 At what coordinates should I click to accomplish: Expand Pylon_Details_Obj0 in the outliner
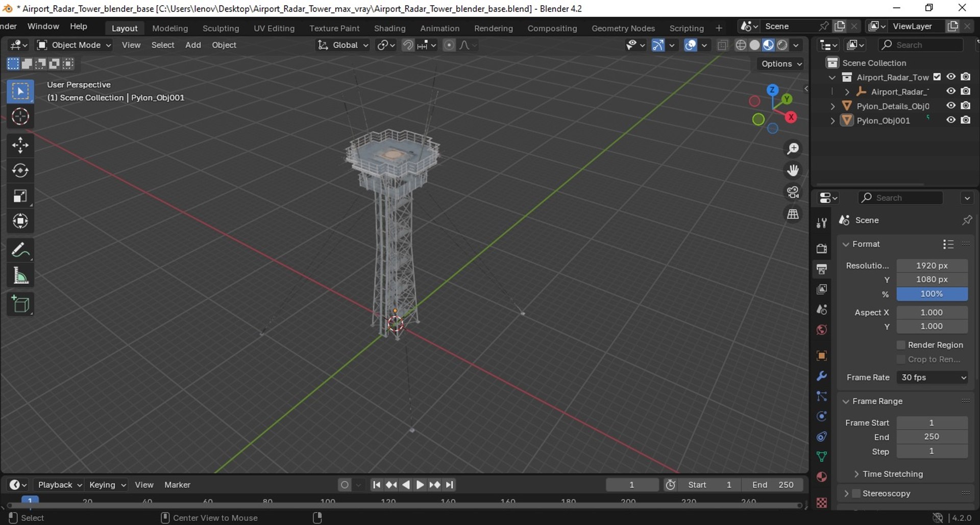click(832, 106)
